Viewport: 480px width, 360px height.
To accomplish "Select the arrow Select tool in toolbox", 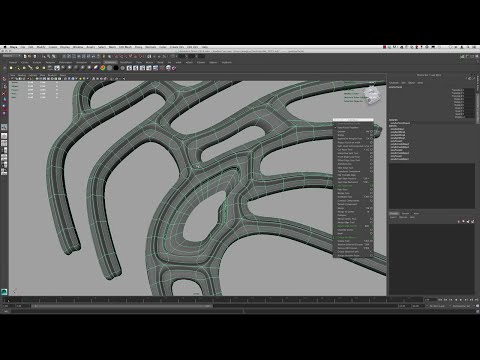I will (4, 79).
